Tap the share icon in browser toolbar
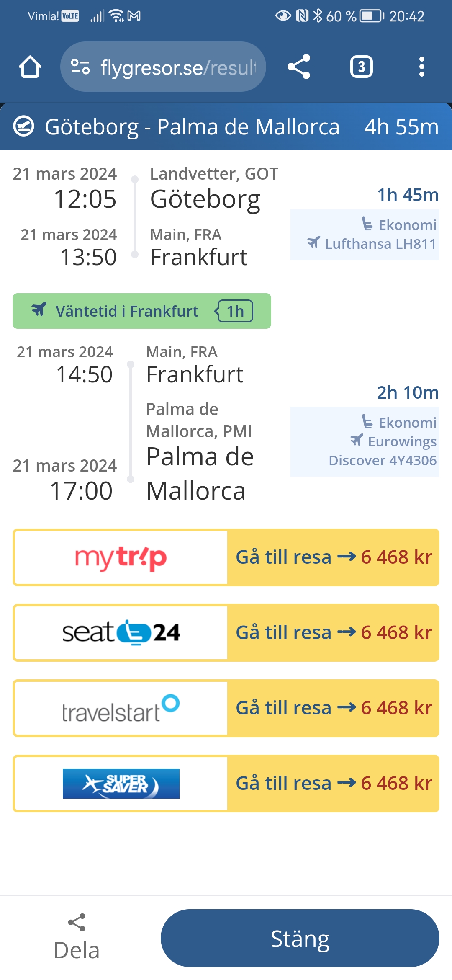452x980 pixels. tap(299, 67)
